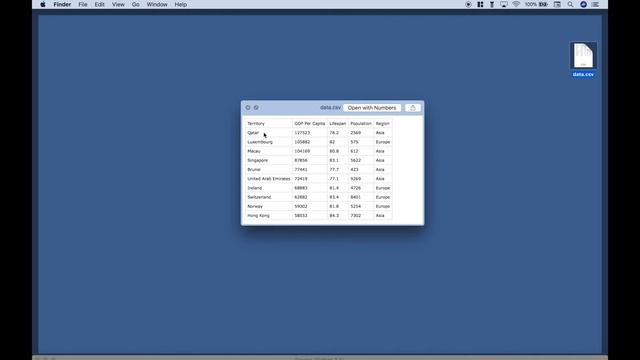640x360 pixels.
Task: Click the calendar icon in the menu bar
Action: [557, 4]
